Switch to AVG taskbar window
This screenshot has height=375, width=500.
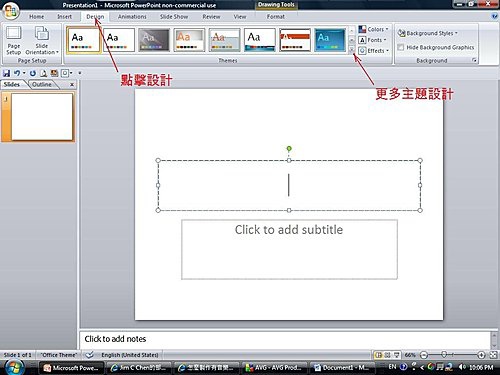point(273,368)
